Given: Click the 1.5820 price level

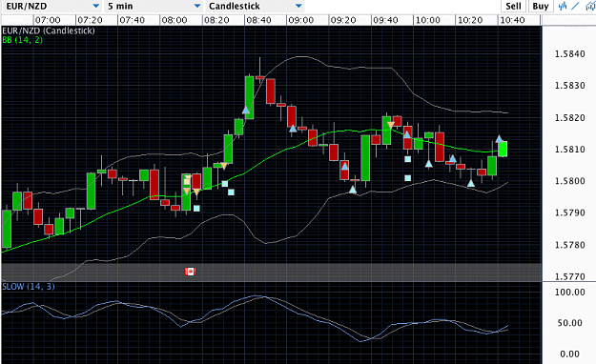Looking at the screenshot, I should (x=569, y=118).
